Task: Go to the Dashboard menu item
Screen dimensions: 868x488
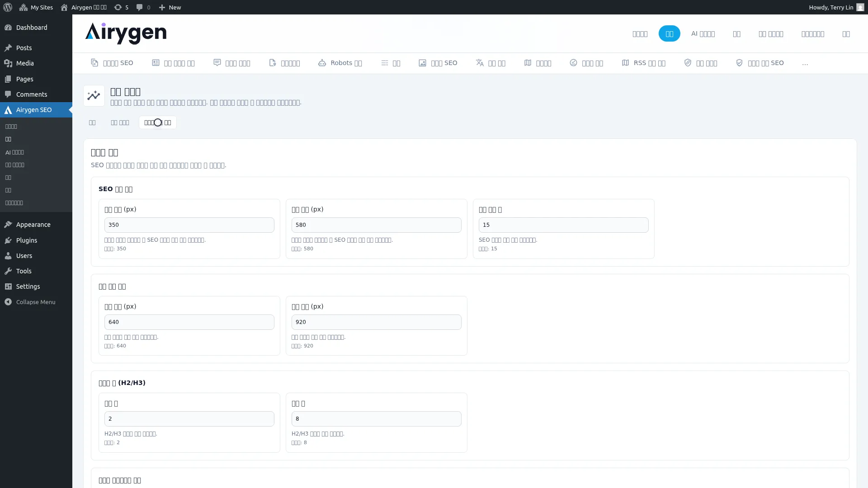Action: pyautogui.click(x=36, y=28)
